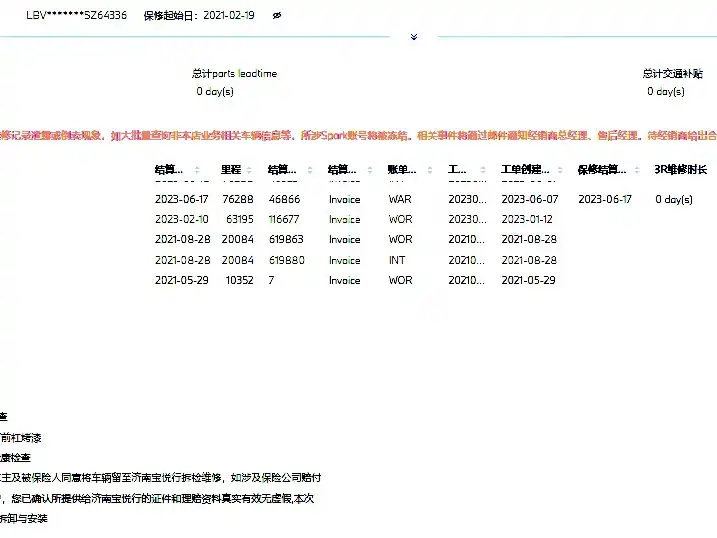Select the 2023-06-17 WAR invoice row
This screenshot has width=717, height=538.
click(424, 199)
